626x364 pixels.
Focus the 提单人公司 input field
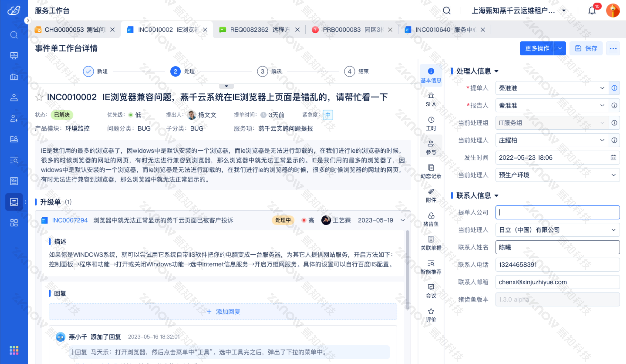point(557,212)
